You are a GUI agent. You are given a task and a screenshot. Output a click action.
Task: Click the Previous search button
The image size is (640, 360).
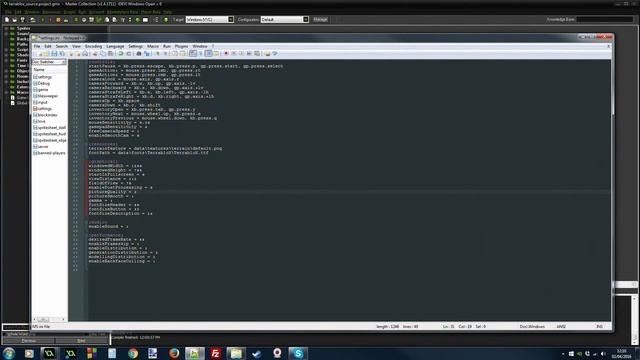coord(29,340)
